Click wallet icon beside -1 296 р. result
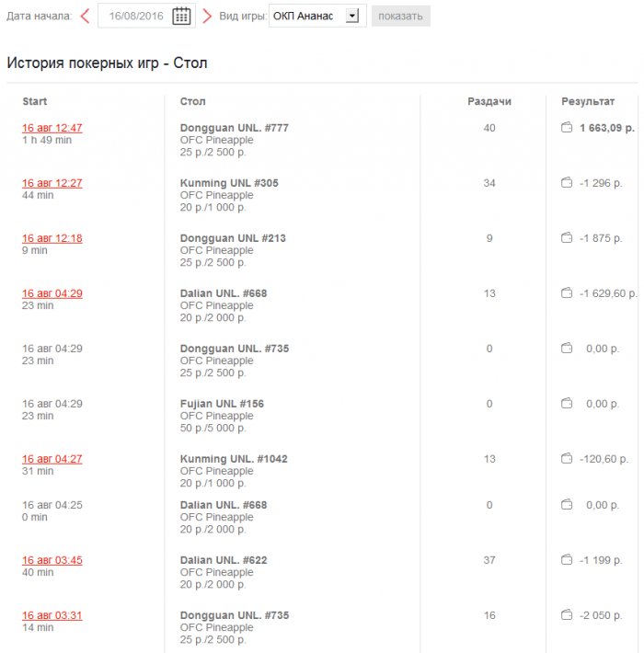This screenshot has width=644, height=653. coord(567,182)
